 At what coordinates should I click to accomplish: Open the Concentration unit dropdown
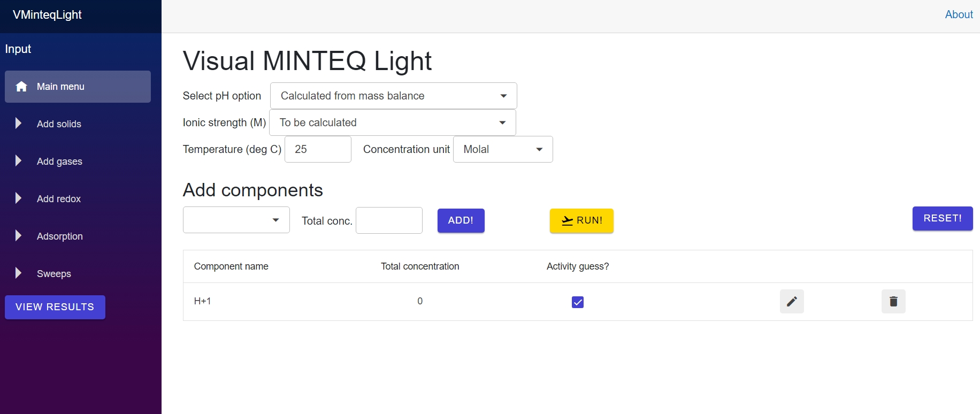coord(502,149)
